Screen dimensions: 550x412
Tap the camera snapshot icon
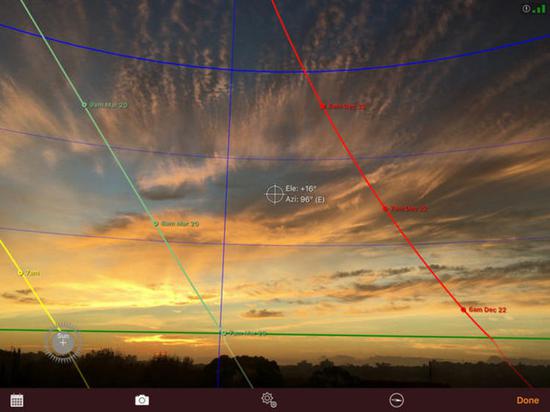142,400
